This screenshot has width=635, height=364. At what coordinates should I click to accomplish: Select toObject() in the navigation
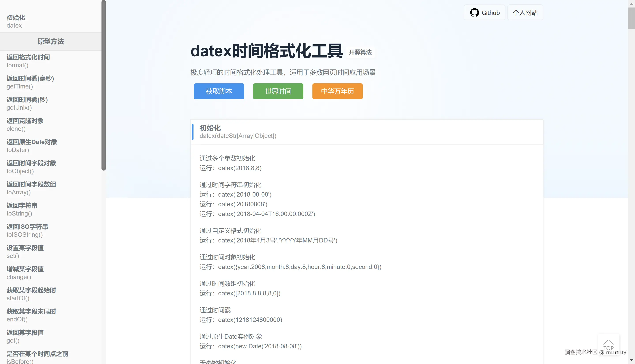31,167
